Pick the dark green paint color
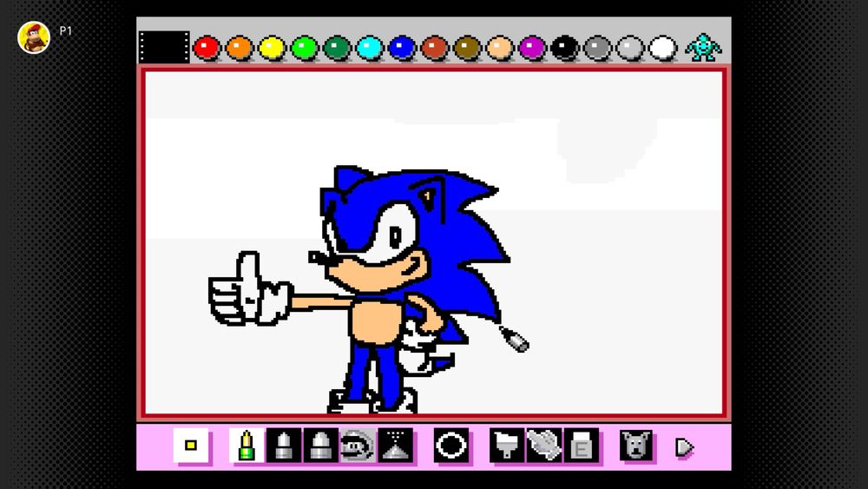This screenshot has height=489, width=868. (x=337, y=48)
